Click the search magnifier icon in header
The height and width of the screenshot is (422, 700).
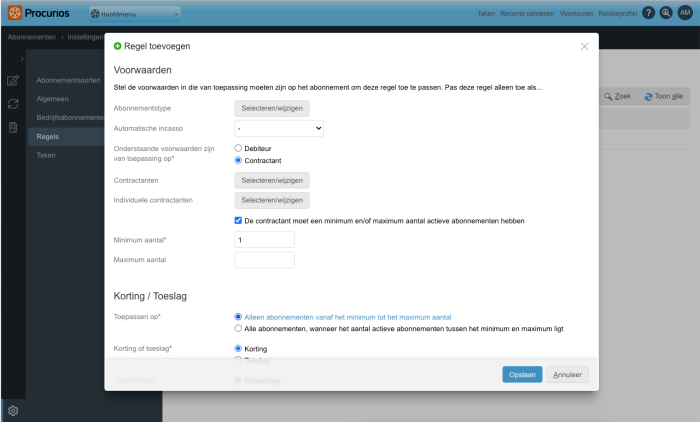tap(666, 13)
